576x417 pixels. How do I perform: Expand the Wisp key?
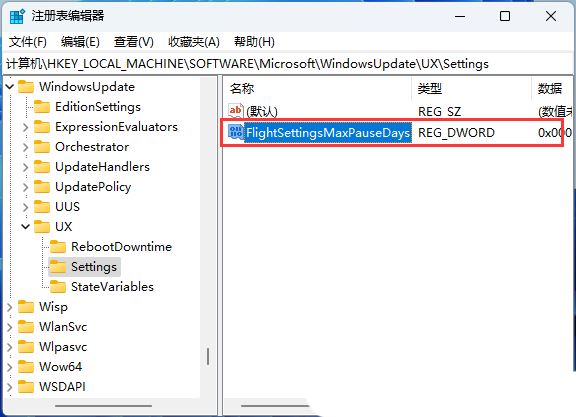pos(10,307)
